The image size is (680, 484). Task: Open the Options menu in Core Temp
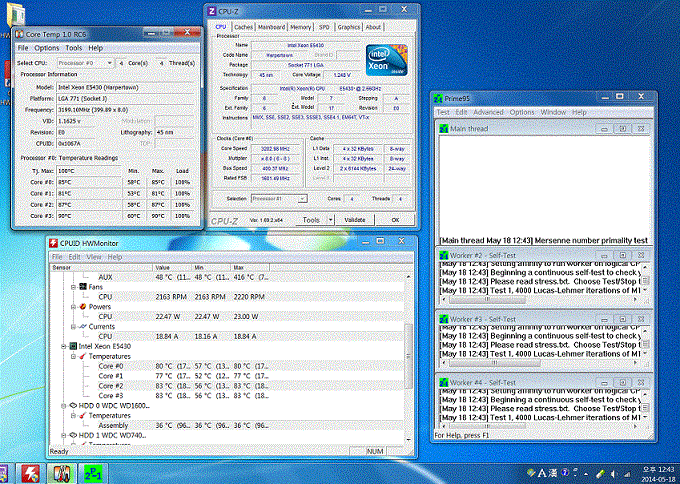[46, 48]
